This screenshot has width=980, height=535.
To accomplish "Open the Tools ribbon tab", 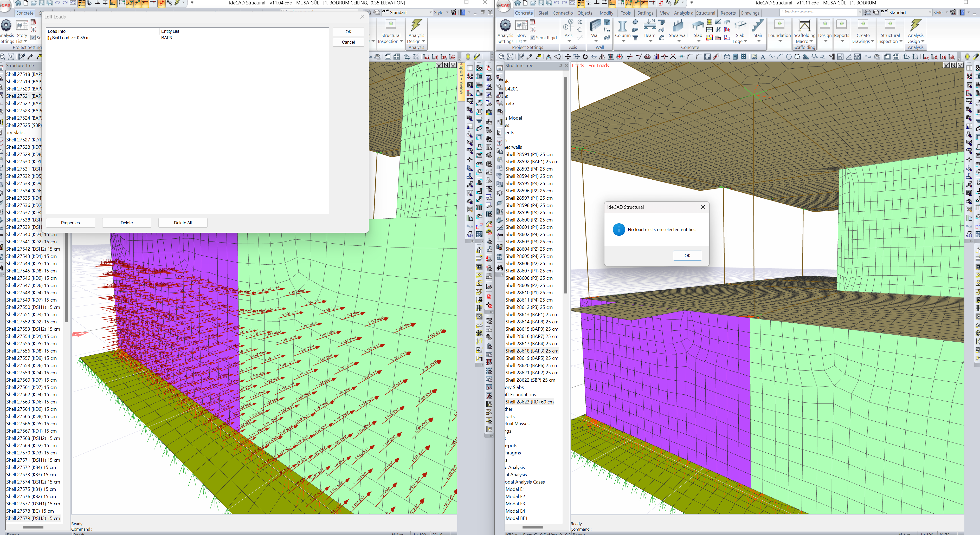I will tap(626, 13).
